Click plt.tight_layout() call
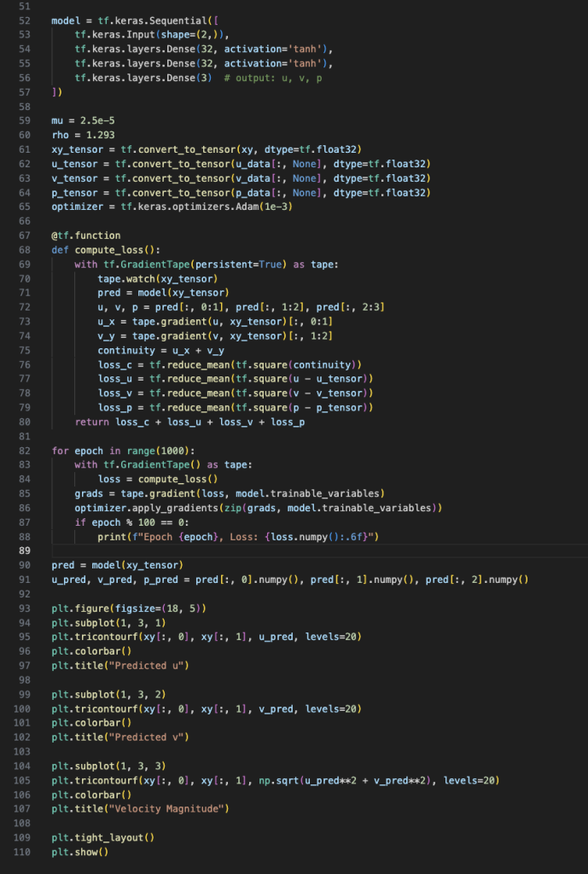This screenshot has width=588, height=874. point(102,837)
